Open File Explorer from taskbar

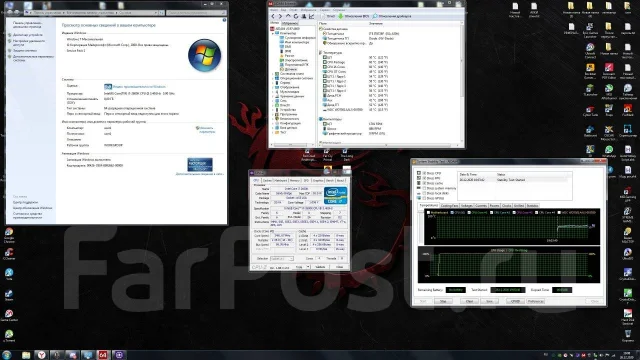[x=26, y=355]
